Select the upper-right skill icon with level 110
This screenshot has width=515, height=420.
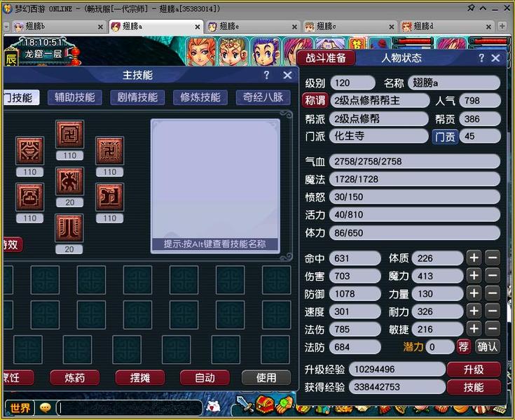tap(110, 150)
